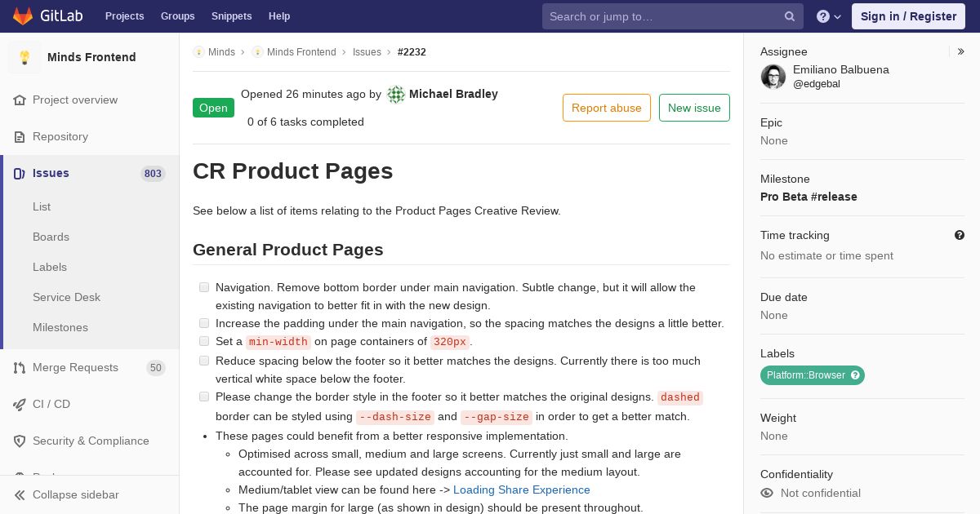This screenshot has height=514, width=980.
Task: Click the Minds Frontend breadcrumb avatar icon
Action: (x=257, y=51)
